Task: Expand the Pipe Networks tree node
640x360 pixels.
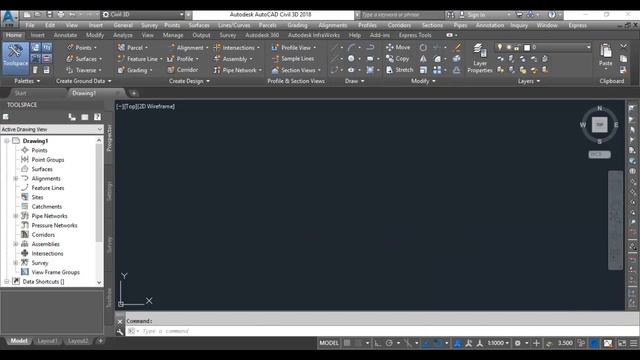Action: pos(16,216)
